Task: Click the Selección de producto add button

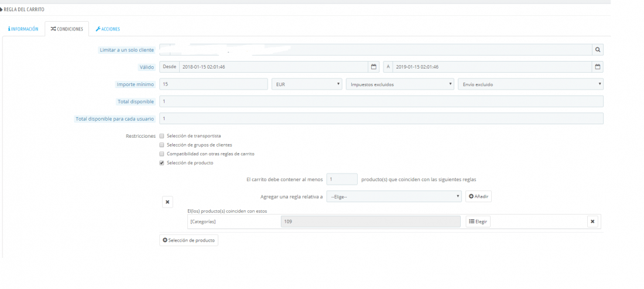Action: tap(189, 240)
